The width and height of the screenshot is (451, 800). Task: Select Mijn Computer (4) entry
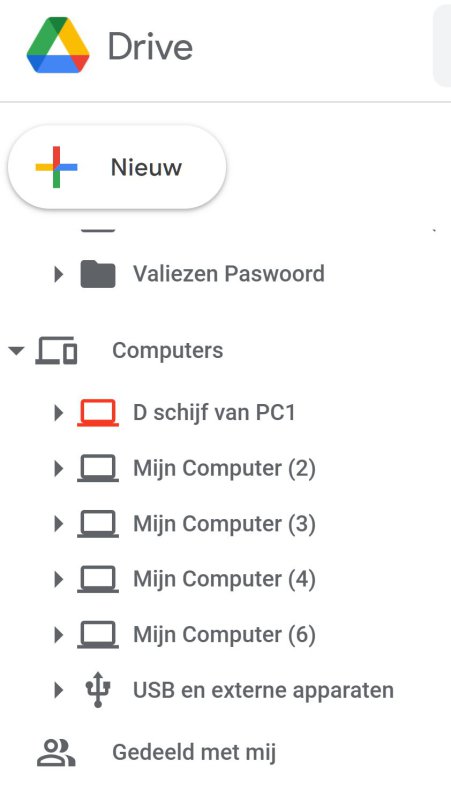(x=224, y=579)
